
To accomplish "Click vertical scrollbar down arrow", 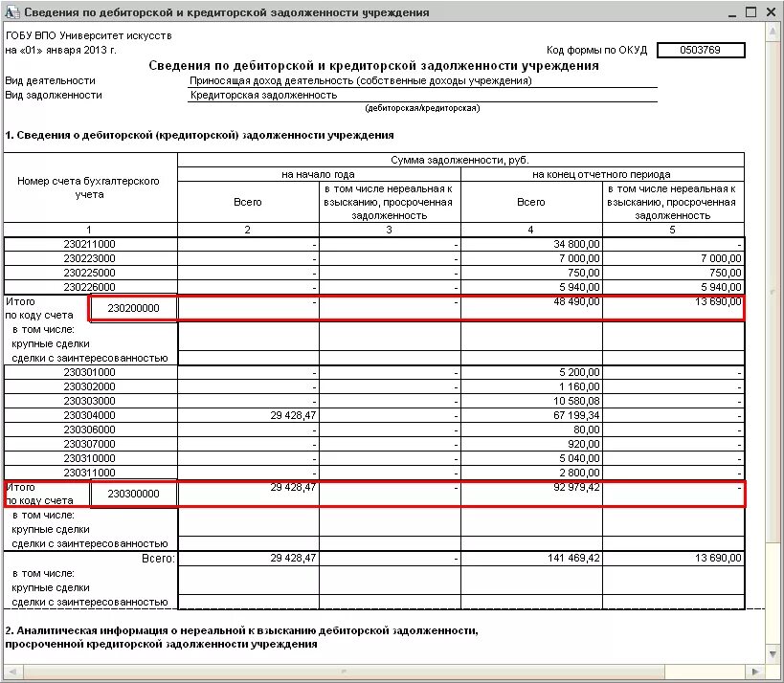I will [x=773, y=653].
